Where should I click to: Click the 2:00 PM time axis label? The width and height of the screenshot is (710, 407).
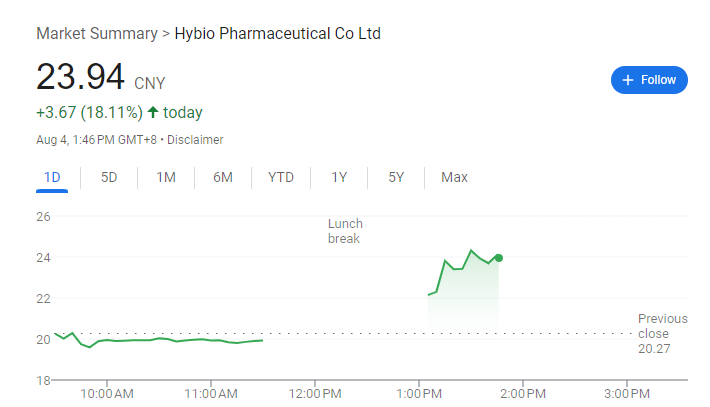[524, 393]
